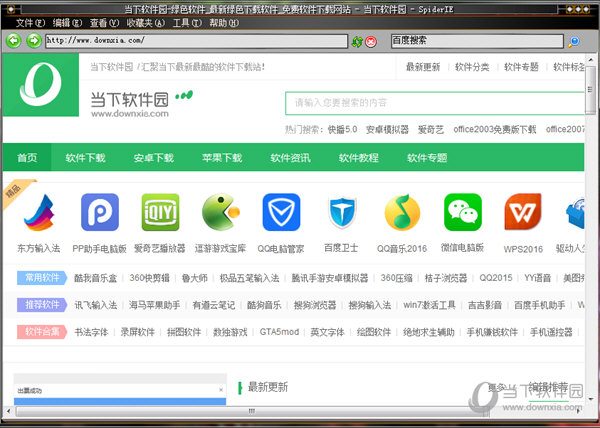The width and height of the screenshot is (600, 428).
Task: Open the 酷我音乐盒 link
Action: click(x=95, y=278)
